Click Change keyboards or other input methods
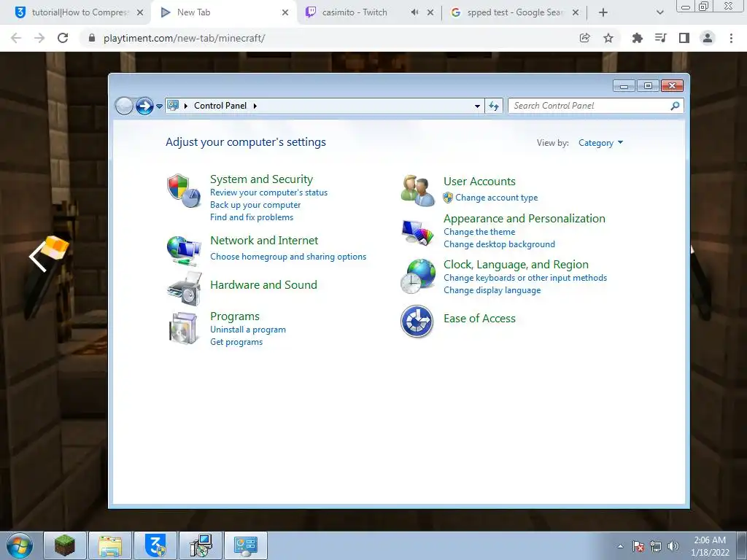The height and width of the screenshot is (560, 747). point(525,278)
